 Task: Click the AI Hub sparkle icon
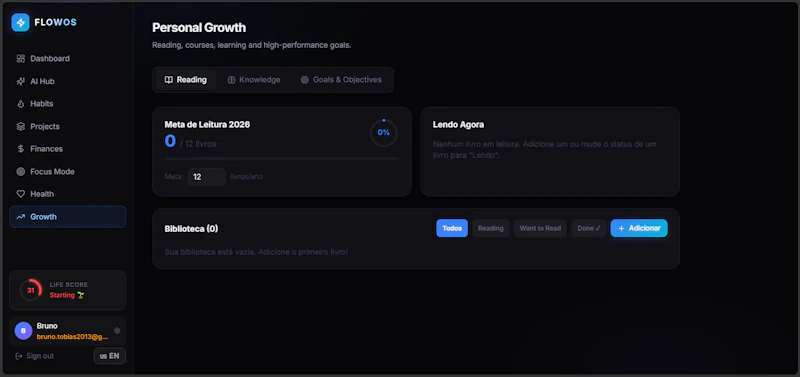(x=21, y=81)
